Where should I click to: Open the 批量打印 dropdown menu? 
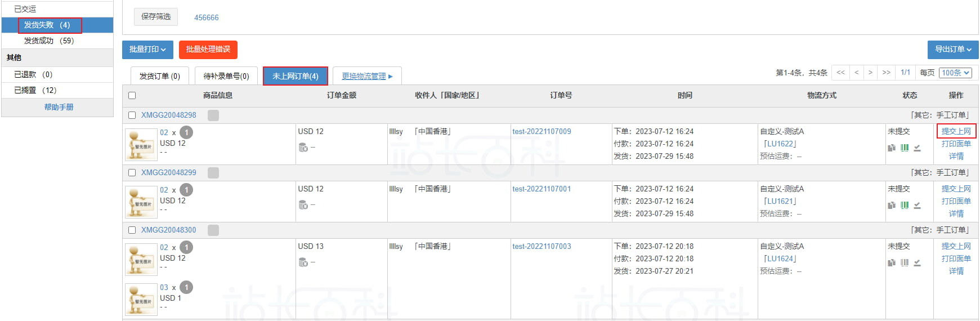coord(147,50)
